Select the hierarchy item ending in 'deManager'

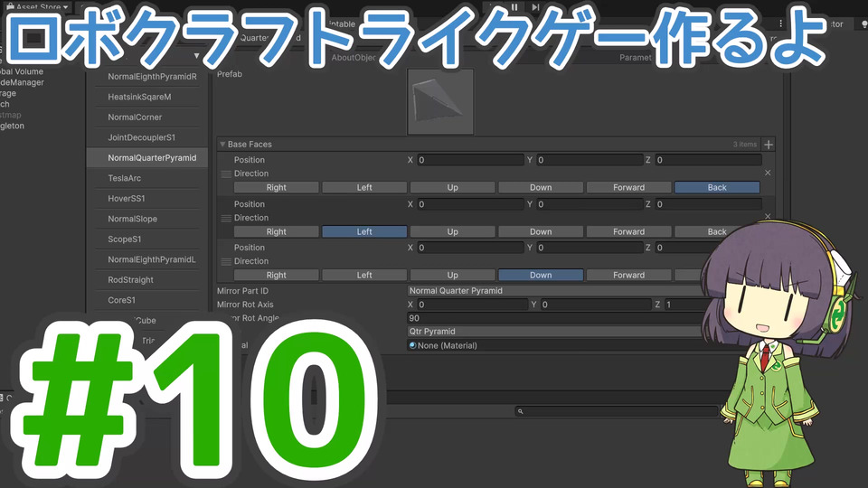22,82
